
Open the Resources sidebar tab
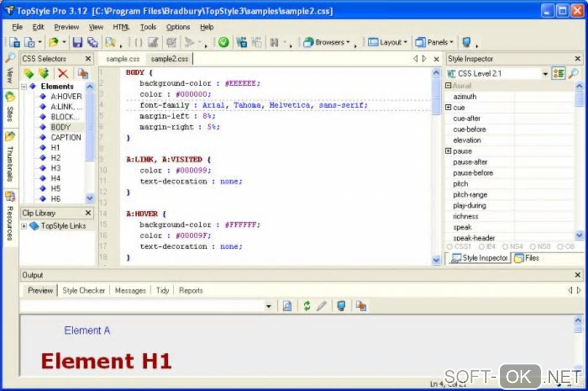[10, 217]
